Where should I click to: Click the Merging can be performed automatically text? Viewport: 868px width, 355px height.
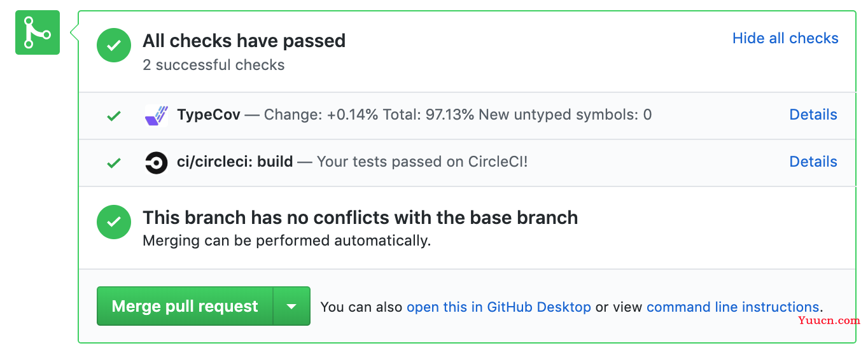point(286,241)
